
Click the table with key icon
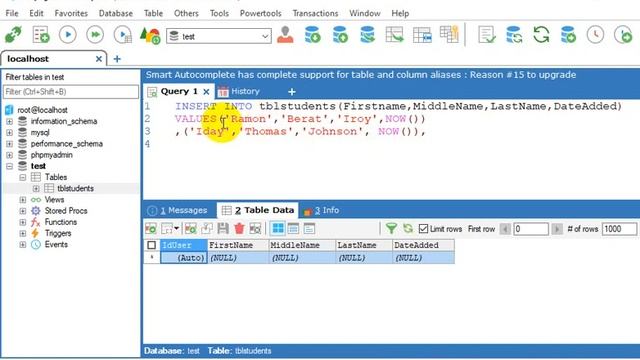449,35
